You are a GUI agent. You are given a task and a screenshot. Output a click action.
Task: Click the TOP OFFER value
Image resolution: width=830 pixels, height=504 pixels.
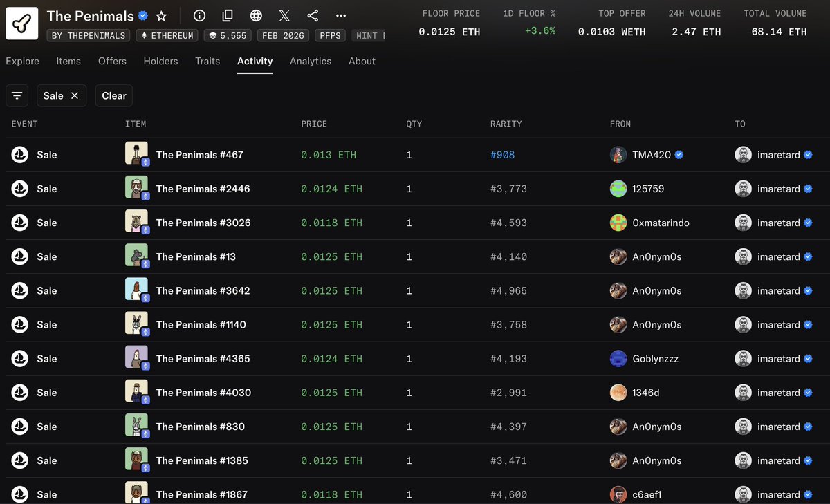(612, 32)
